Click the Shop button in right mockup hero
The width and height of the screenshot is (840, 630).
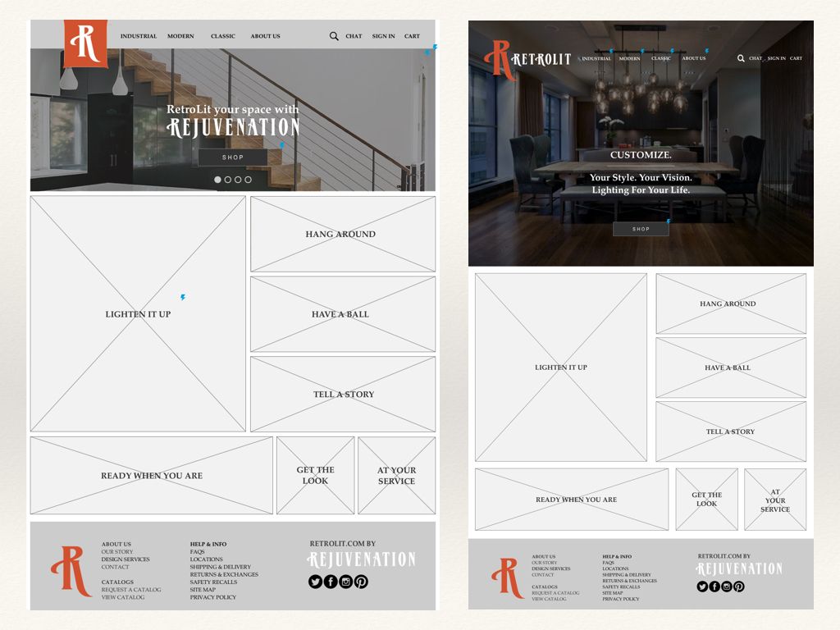click(641, 229)
